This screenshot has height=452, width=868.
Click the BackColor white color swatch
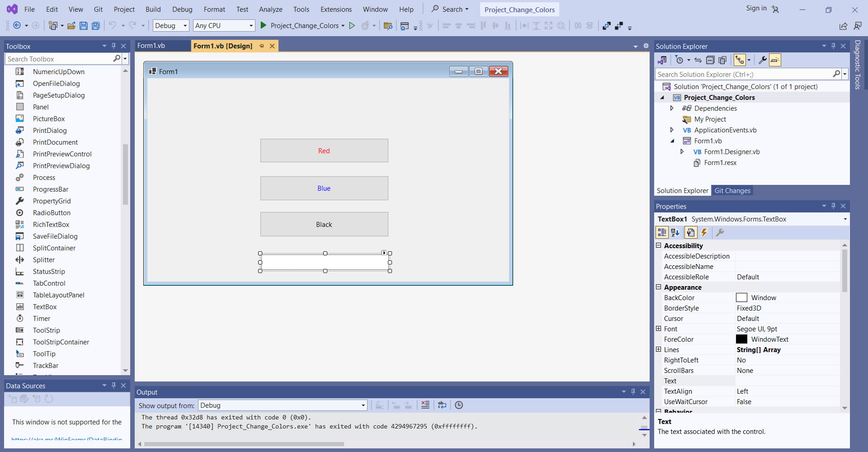pyautogui.click(x=741, y=298)
